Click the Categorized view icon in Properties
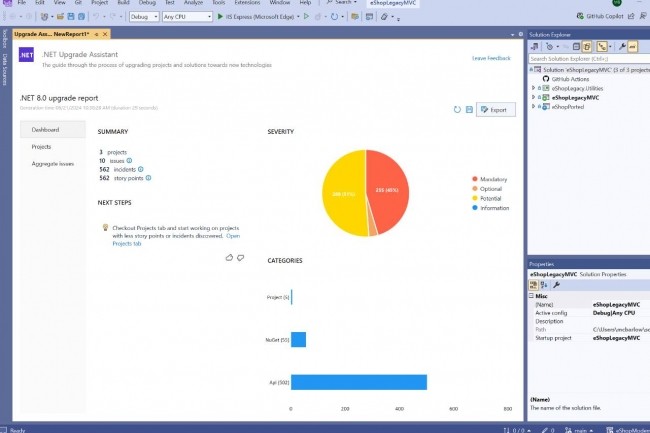 533,285
